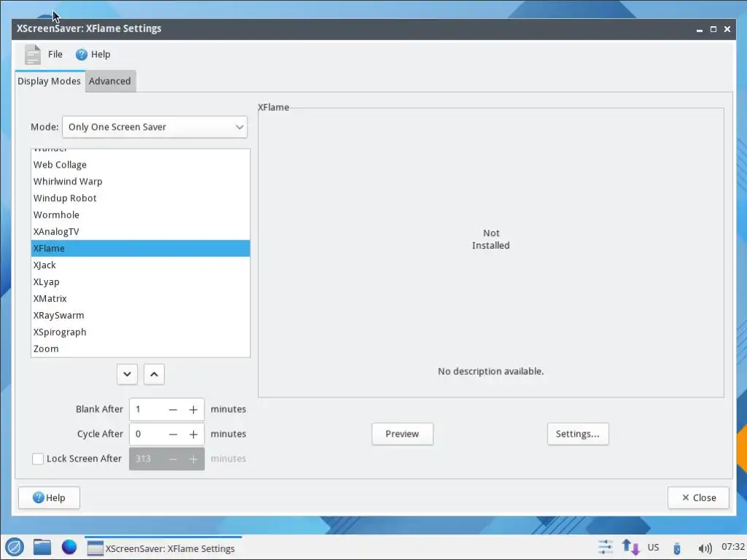The image size is (747, 560).
Task: Select Whirlwind Warp screensaver
Action: [141, 182]
